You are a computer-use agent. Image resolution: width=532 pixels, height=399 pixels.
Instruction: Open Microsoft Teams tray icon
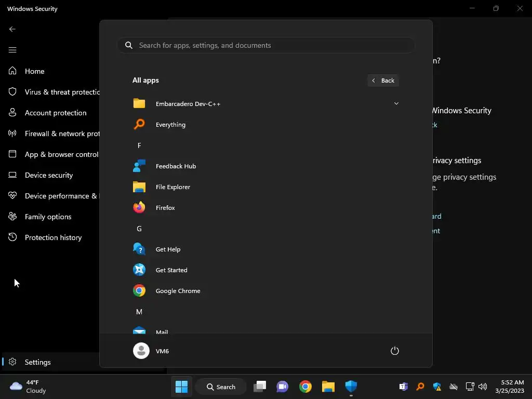click(403, 387)
